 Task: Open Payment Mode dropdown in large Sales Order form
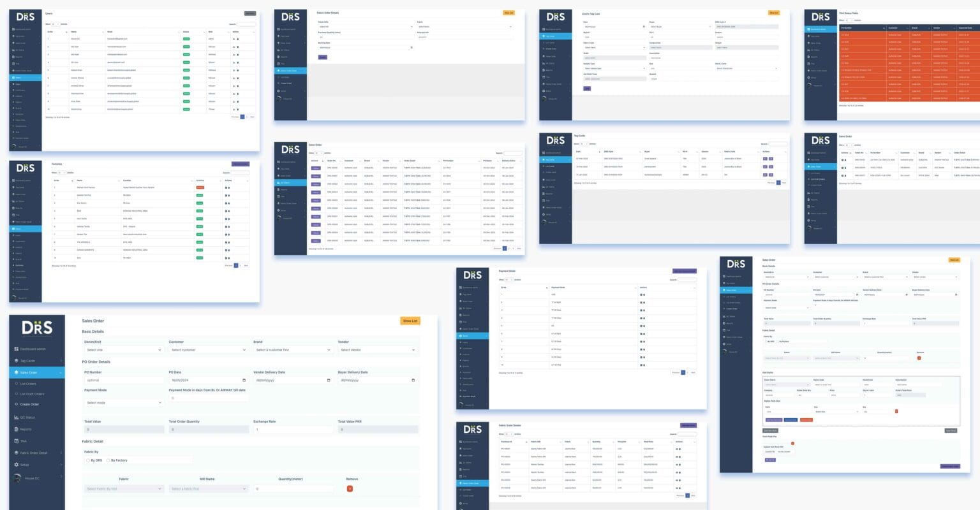(x=124, y=403)
